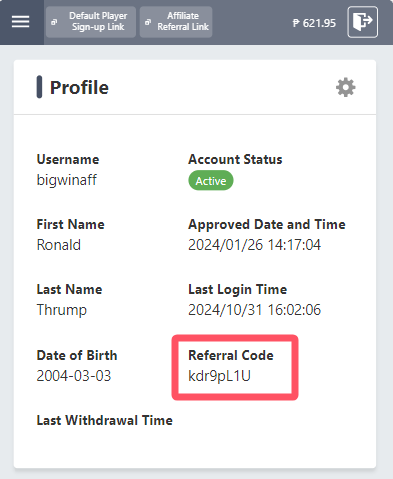
Task: Click the green Active status badge
Action: pyautogui.click(x=211, y=181)
